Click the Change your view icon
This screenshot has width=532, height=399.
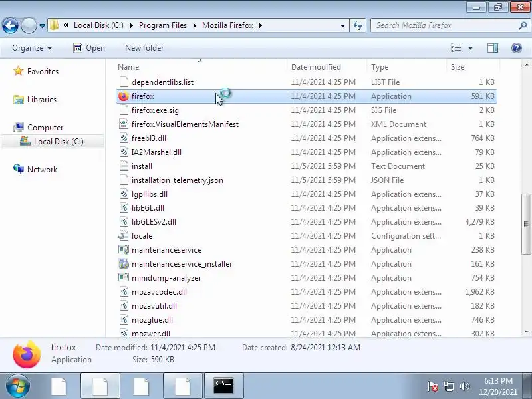[x=456, y=48]
